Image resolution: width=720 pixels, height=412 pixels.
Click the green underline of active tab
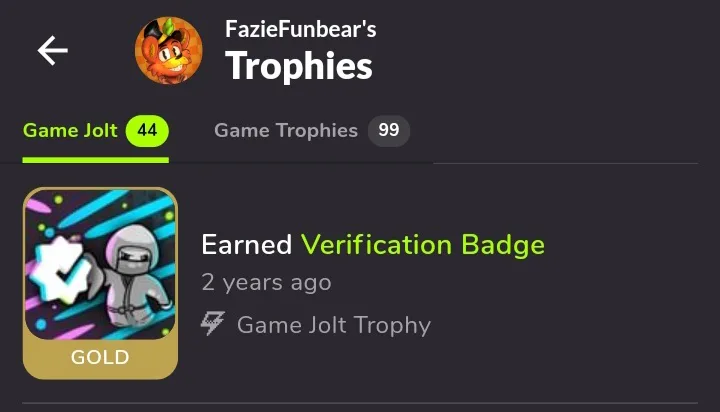pyautogui.click(x=96, y=160)
